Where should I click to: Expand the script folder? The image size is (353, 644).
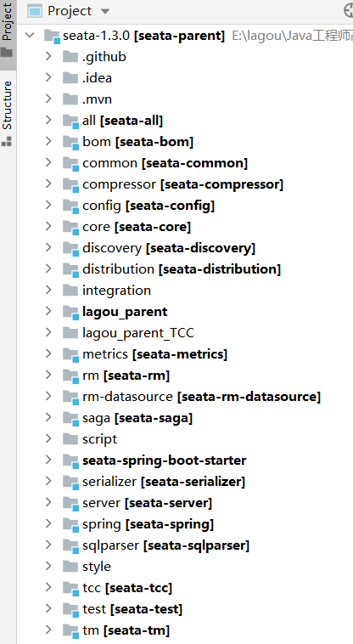(48, 438)
